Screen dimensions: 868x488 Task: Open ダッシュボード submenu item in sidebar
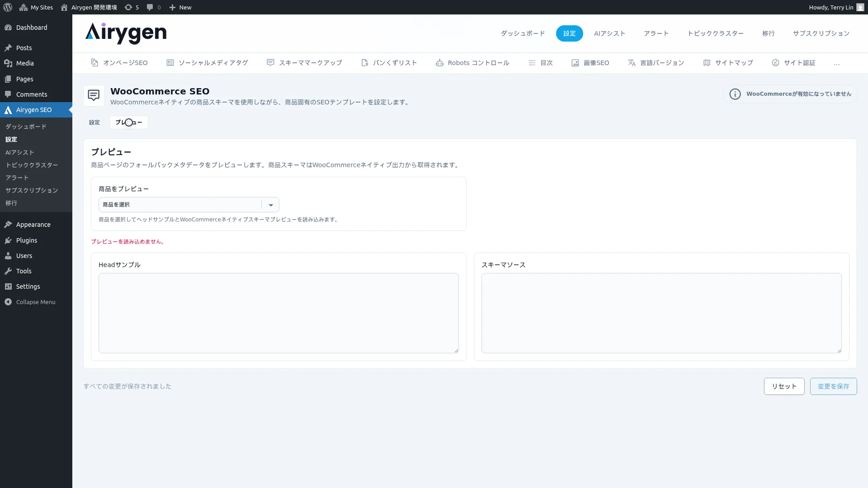(26, 127)
